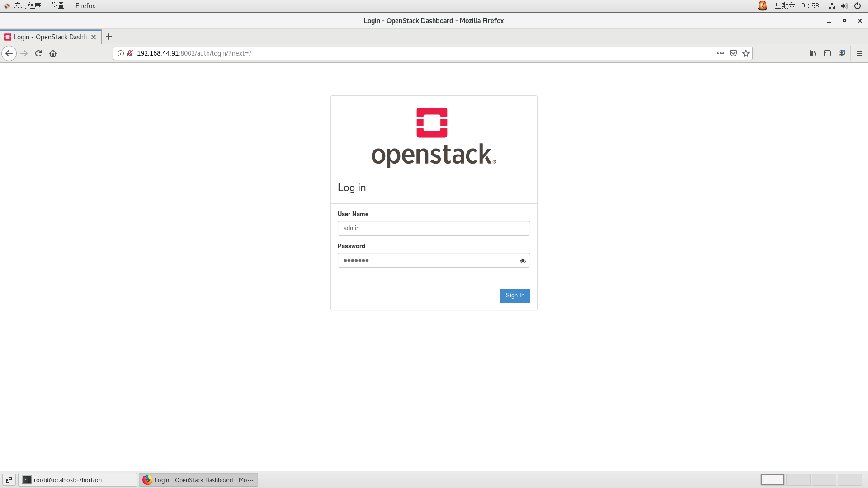Viewport: 868px width, 488px height.
Task: Open the Firefox menu in top bar
Action: [x=85, y=6]
